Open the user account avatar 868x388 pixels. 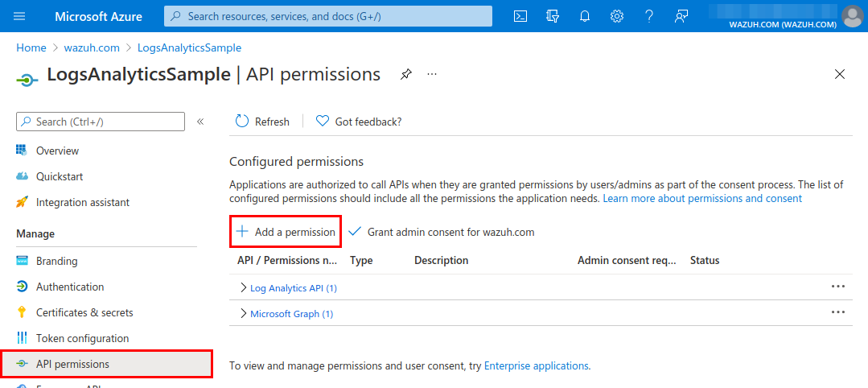tap(852, 16)
